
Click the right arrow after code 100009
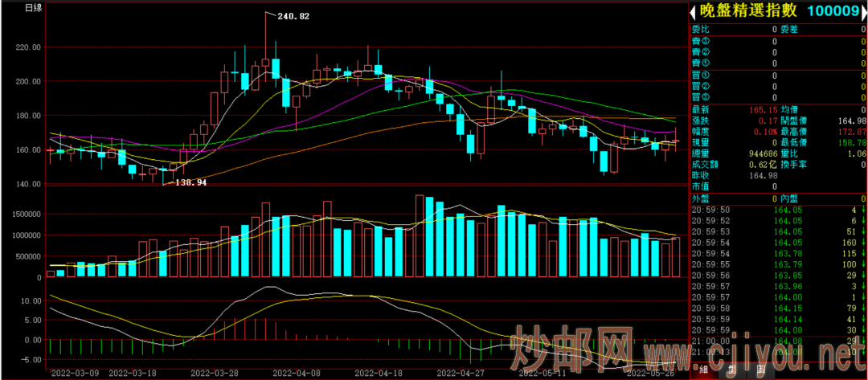[862, 11]
